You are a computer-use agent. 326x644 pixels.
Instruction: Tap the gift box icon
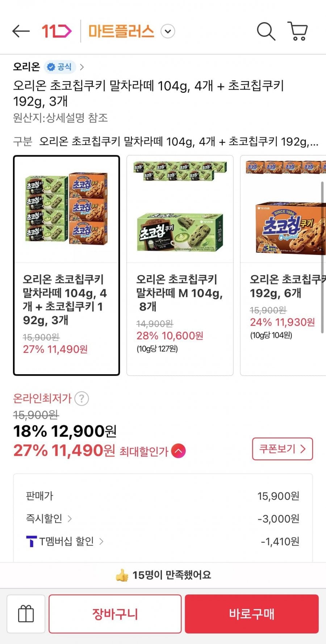[26, 614]
